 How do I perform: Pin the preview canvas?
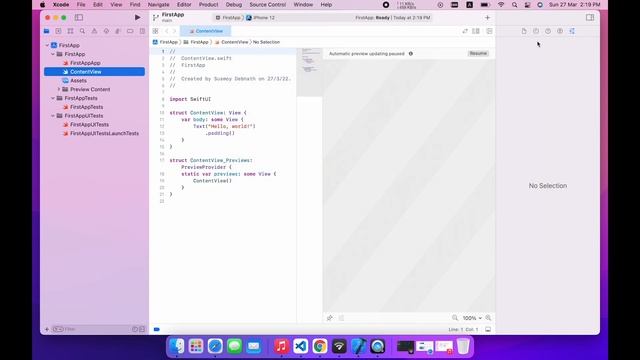coord(330,318)
